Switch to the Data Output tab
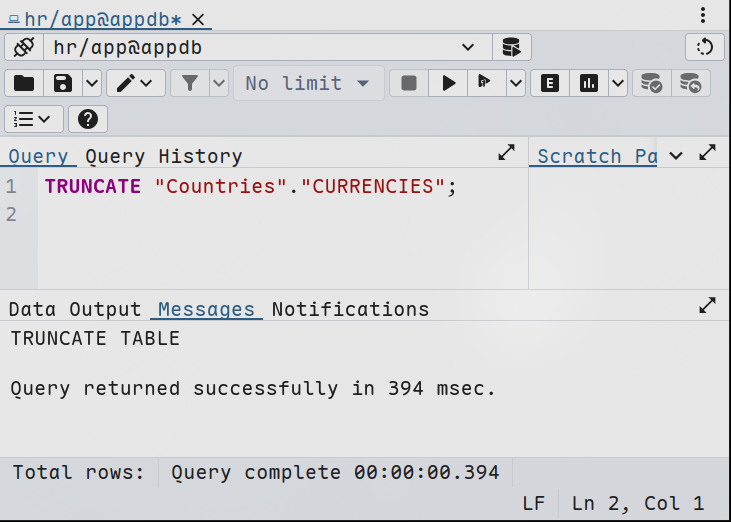Viewport: 731px width, 522px height. (76, 309)
